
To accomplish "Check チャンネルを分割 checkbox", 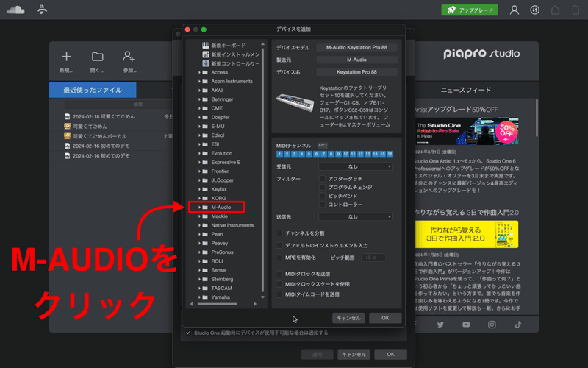I will tap(279, 233).
